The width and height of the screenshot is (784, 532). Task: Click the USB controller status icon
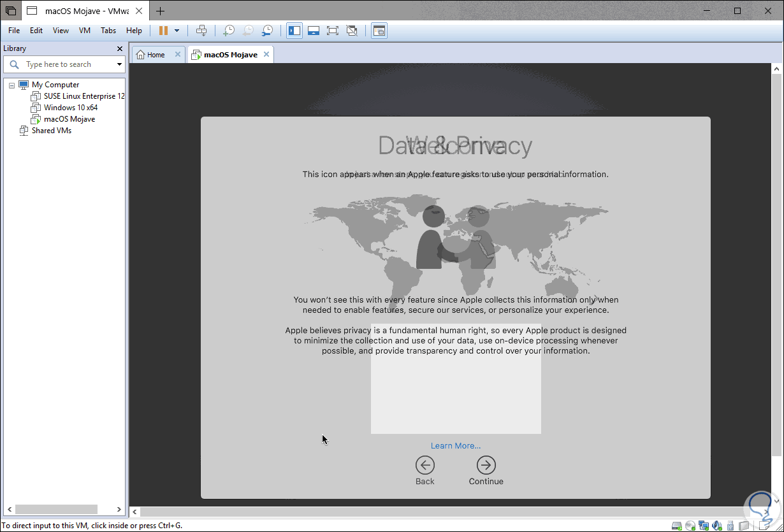click(x=730, y=526)
